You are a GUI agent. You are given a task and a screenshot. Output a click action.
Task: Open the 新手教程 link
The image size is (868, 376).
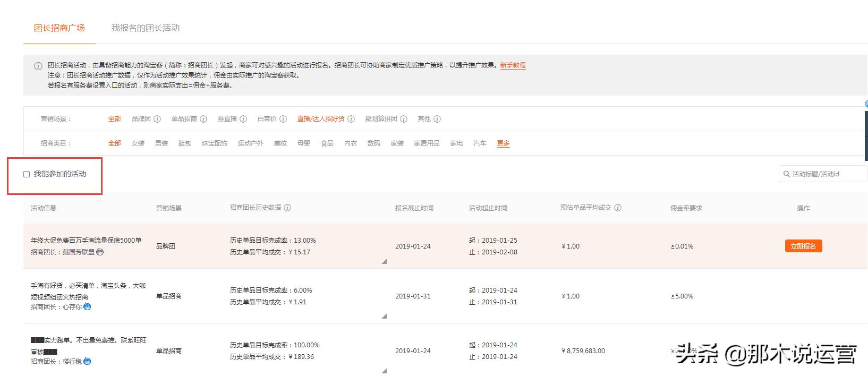[x=513, y=65]
